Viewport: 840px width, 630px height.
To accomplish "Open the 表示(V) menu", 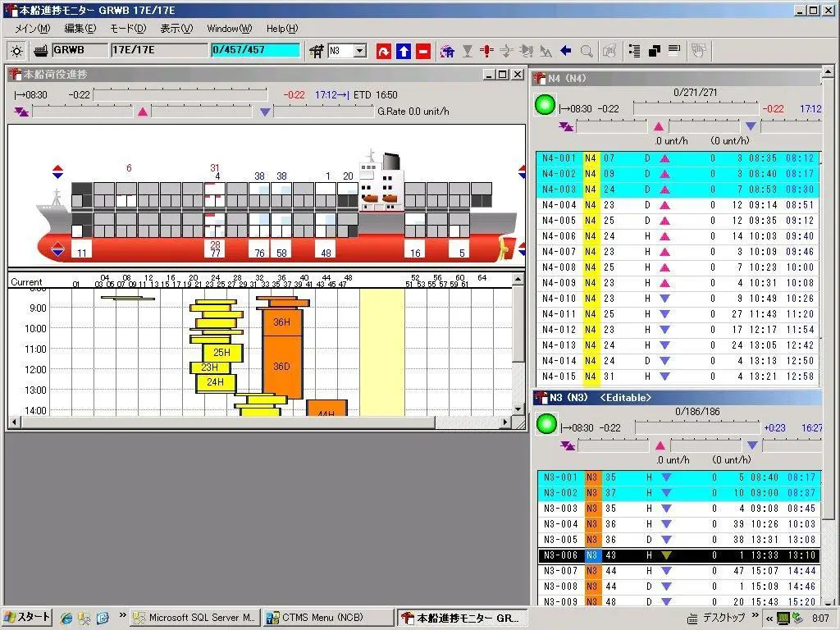I will pyautogui.click(x=176, y=29).
